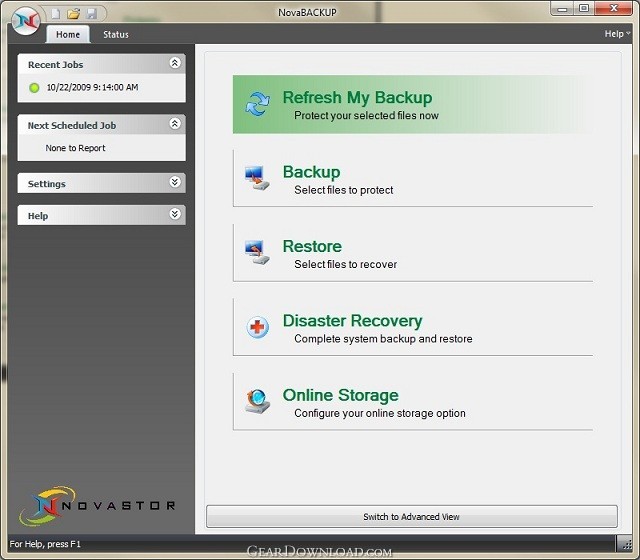This screenshot has height=560, width=640.
Task: Click Configure your online storage option text
Action: pos(380,413)
